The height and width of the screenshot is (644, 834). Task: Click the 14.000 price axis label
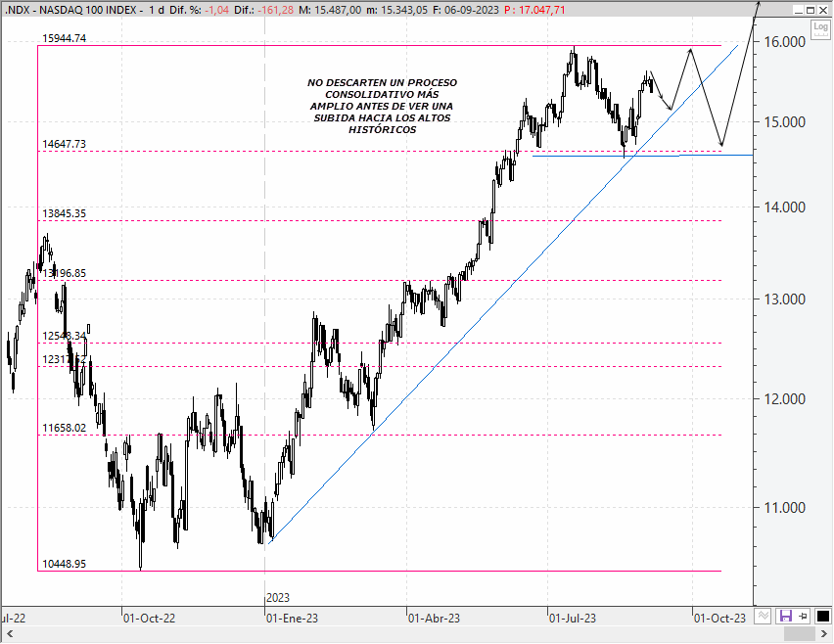[x=784, y=207]
